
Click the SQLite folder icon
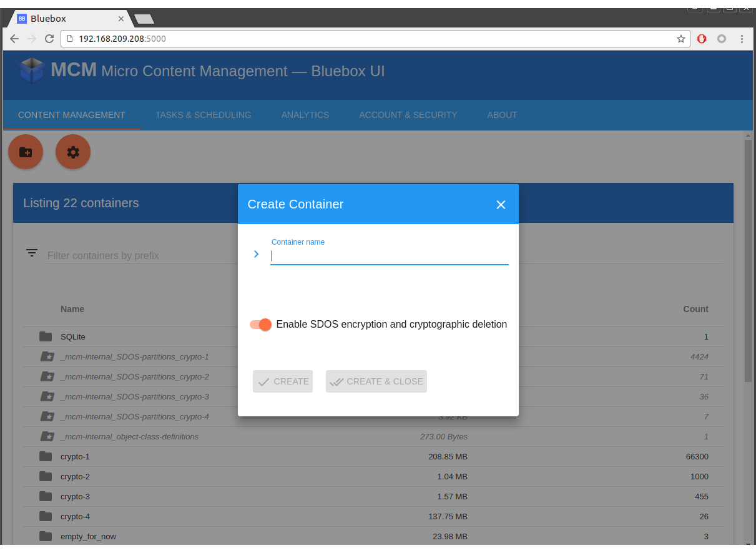click(46, 336)
